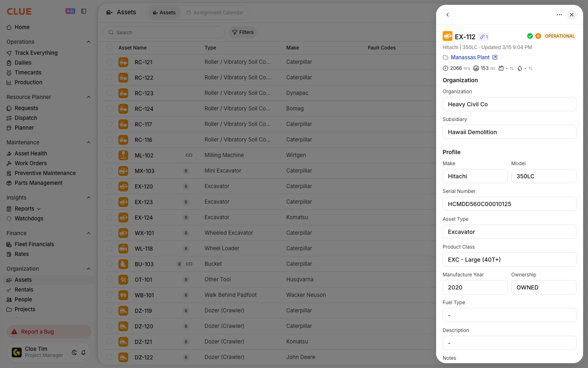Collapse the sidebar with the panel icon
588x368 pixels.
[84, 11]
